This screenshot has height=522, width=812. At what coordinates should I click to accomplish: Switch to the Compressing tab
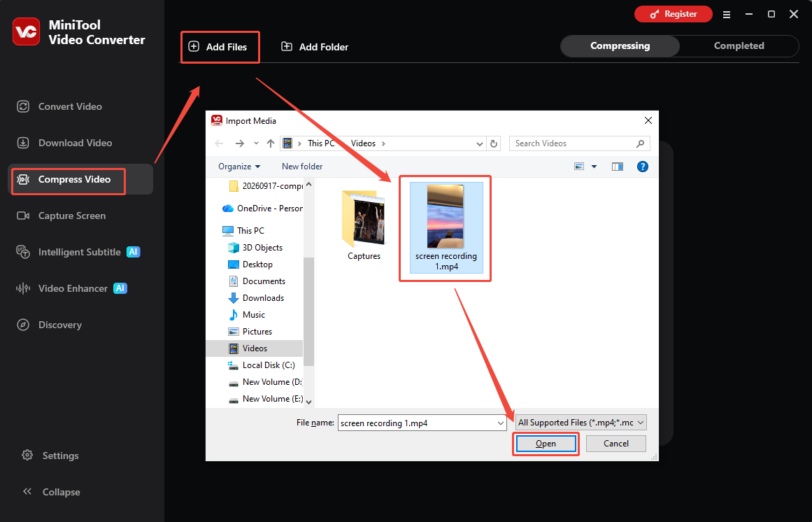[620, 46]
